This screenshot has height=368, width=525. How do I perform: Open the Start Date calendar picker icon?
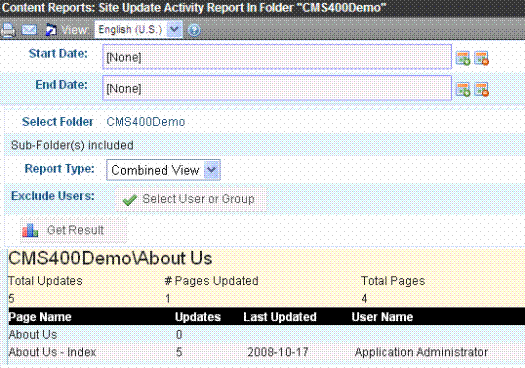pyautogui.click(x=463, y=58)
